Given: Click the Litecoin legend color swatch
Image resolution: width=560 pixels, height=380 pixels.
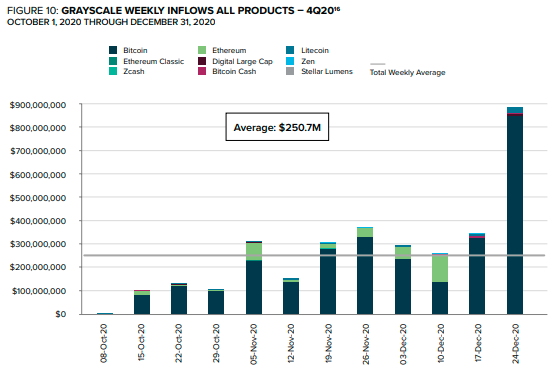Looking at the screenshot, I should (x=290, y=50).
